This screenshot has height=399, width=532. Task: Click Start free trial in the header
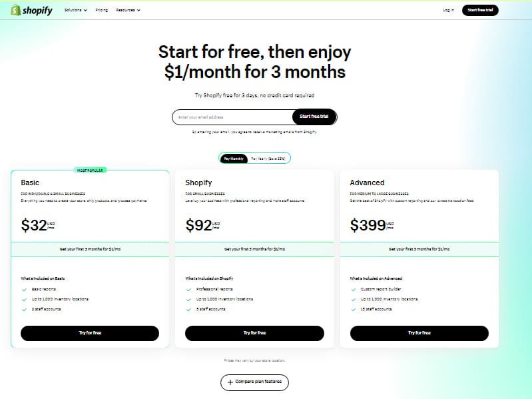(x=480, y=10)
